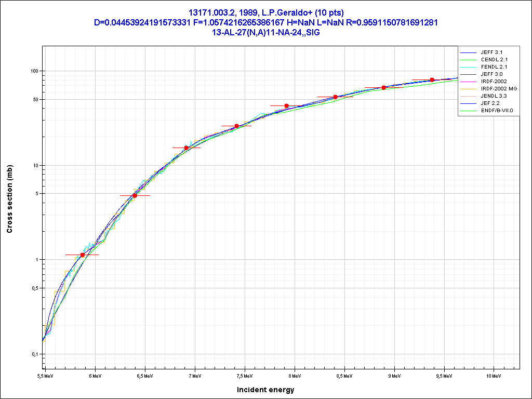Image resolution: width=532 pixels, height=399 pixels.
Task: Click the FENDL 2.1 legend label
Action: pyautogui.click(x=494, y=67)
